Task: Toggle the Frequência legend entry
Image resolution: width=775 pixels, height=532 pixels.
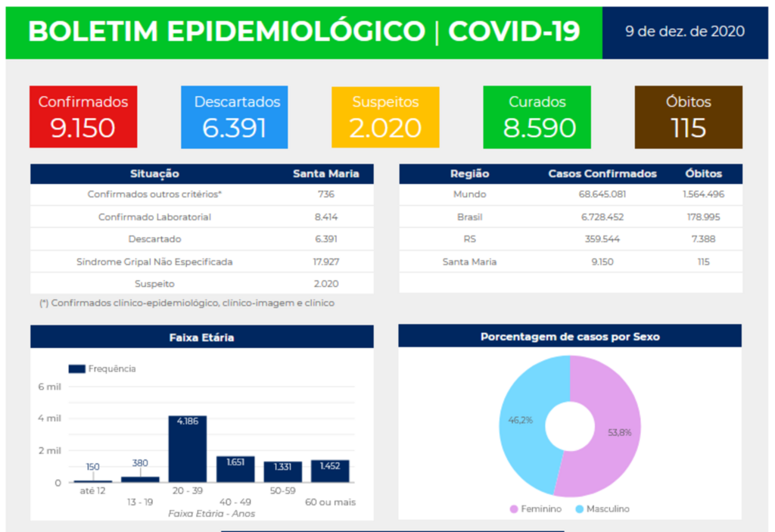Action: pyautogui.click(x=102, y=369)
